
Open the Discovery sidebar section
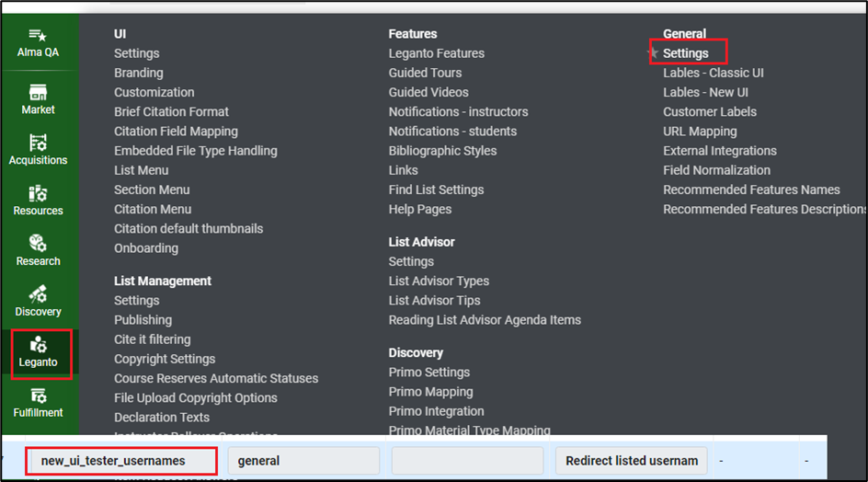click(x=38, y=302)
